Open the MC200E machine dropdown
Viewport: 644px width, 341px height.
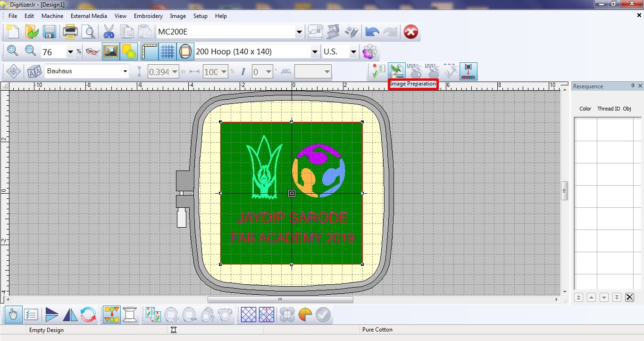299,32
